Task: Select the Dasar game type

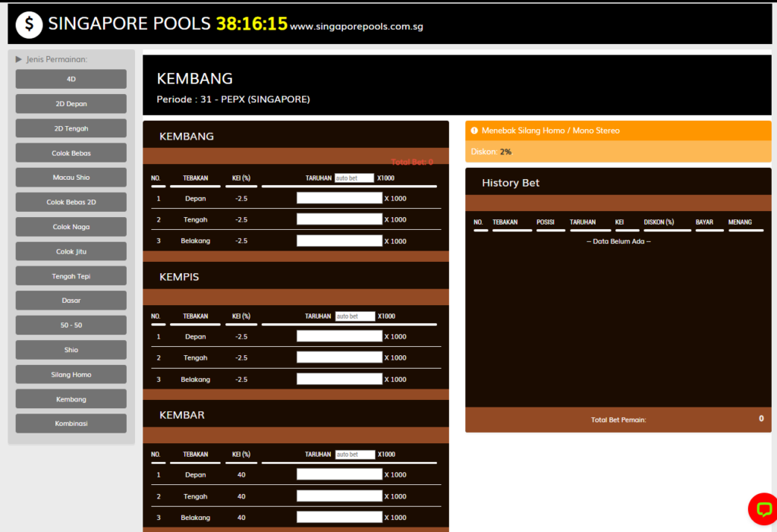Action: tap(71, 301)
